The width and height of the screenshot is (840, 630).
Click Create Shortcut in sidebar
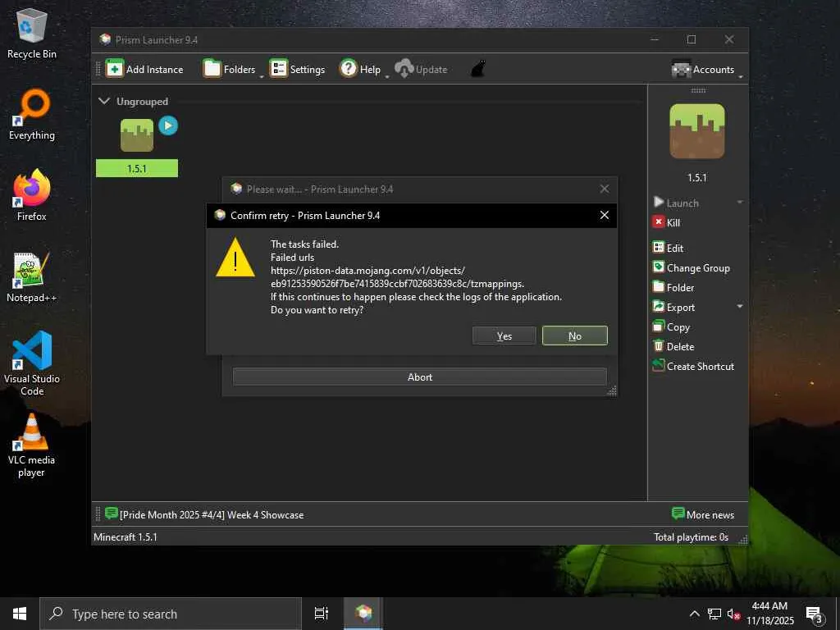tap(693, 367)
